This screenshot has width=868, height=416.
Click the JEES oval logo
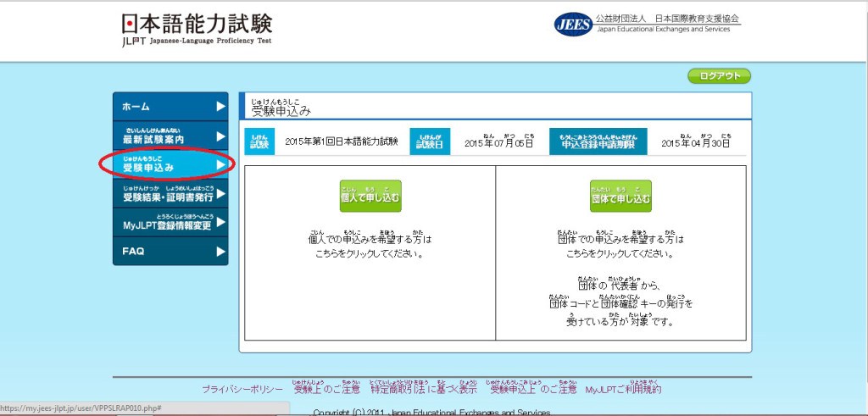pyautogui.click(x=574, y=25)
